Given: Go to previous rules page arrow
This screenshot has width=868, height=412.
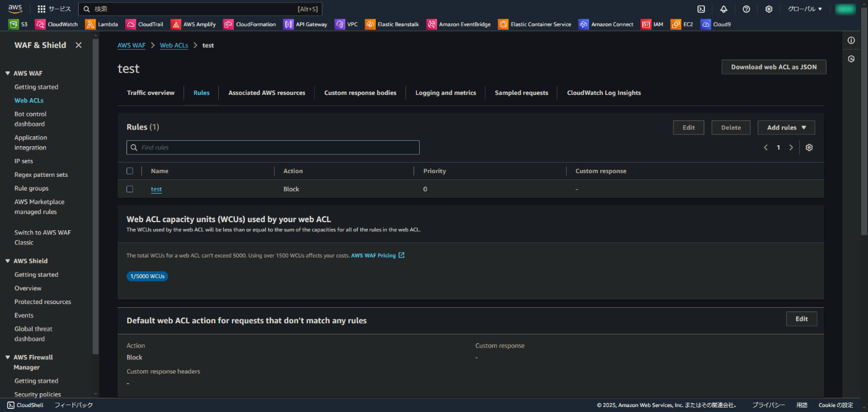Looking at the screenshot, I should point(766,147).
